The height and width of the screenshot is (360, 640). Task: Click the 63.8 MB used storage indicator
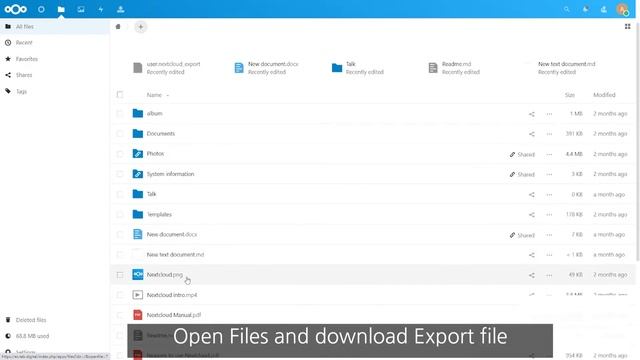pyautogui.click(x=55, y=336)
